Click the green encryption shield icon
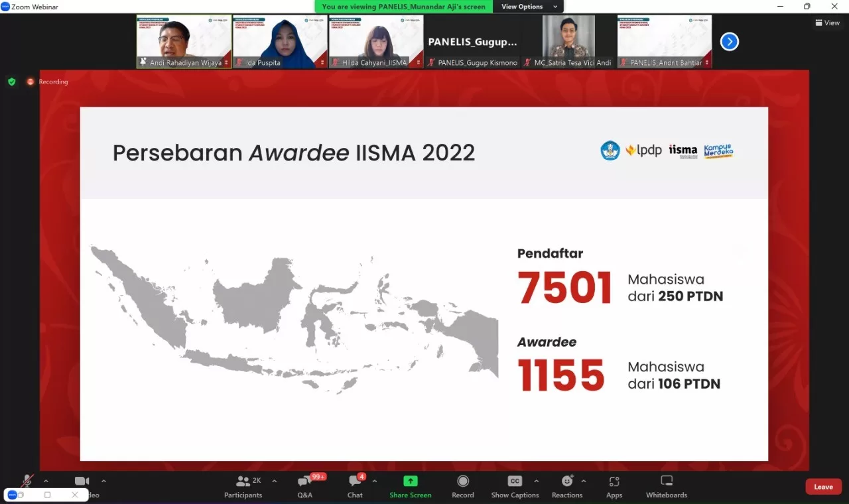Screen dimensions: 849x504 point(11,82)
